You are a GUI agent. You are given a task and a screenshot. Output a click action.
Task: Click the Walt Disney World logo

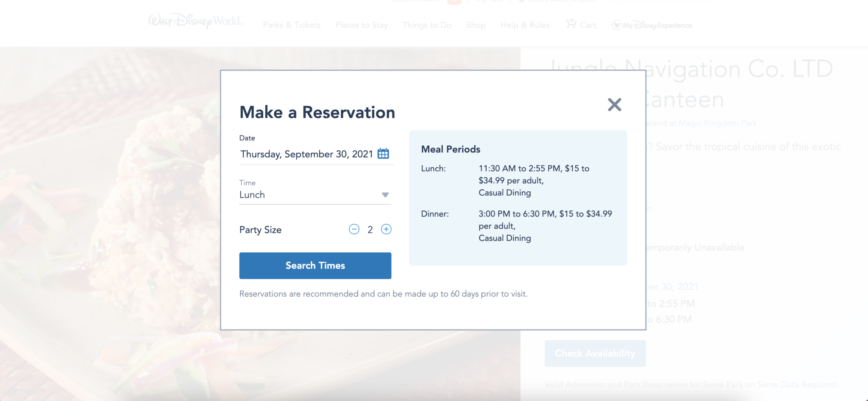[195, 21]
